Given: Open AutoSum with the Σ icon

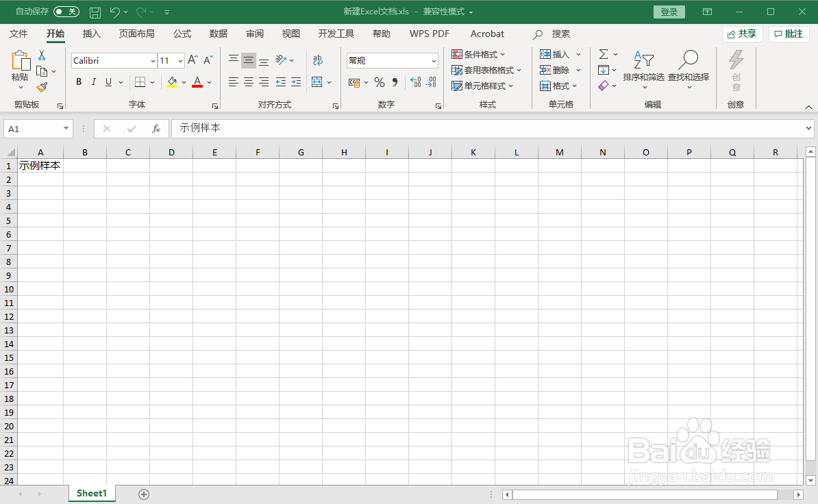Looking at the screenshot, I should point(604,53).
